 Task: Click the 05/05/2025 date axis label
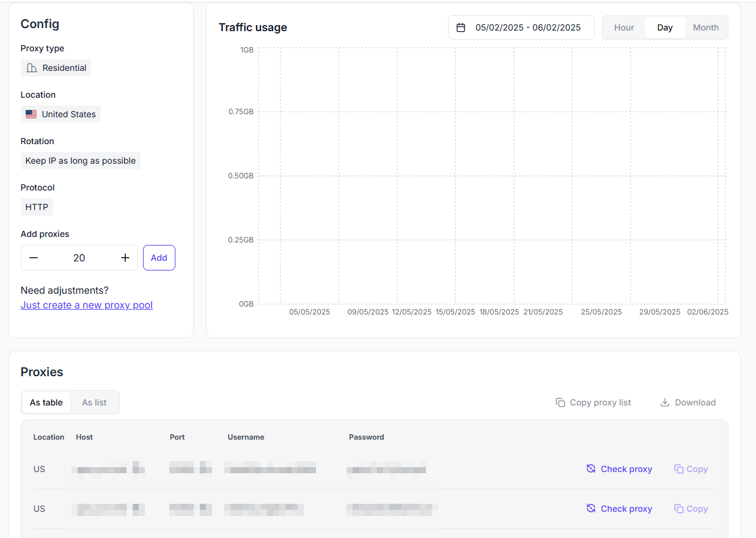pyautogui.click(x=309, y=312)
